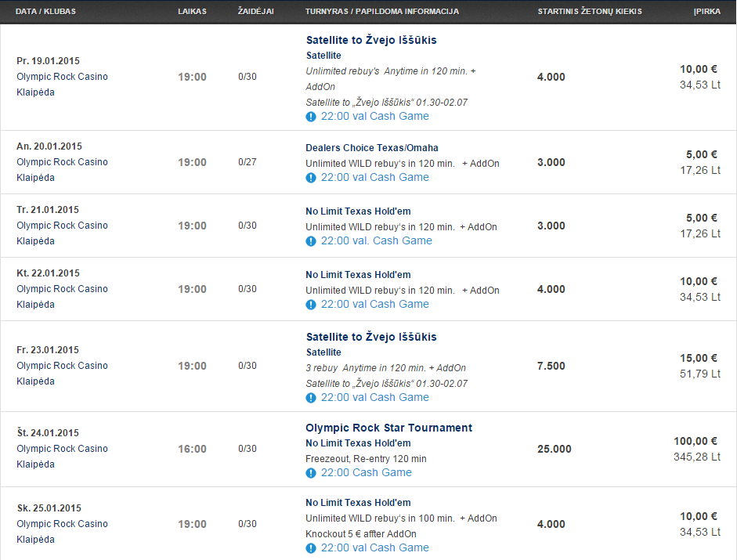
Task: Open the '22:00 val Cash Game' link for 25.01.2015
Action: (x=374, y=547)
